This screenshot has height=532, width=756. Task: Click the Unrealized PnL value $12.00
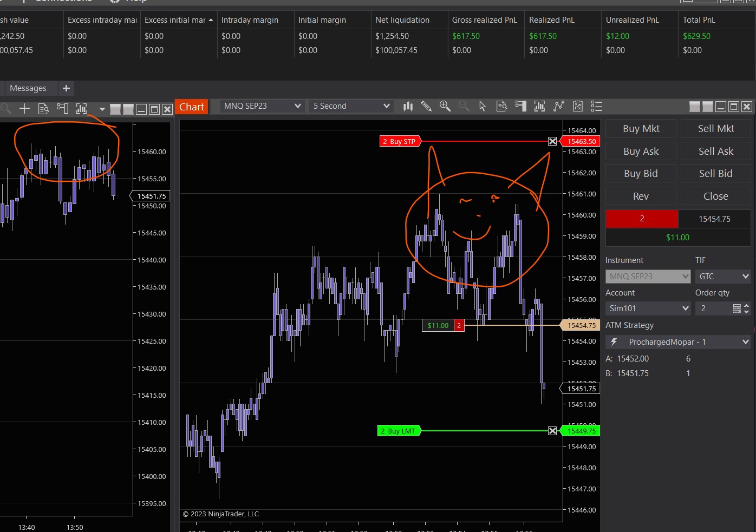(617, 36)
